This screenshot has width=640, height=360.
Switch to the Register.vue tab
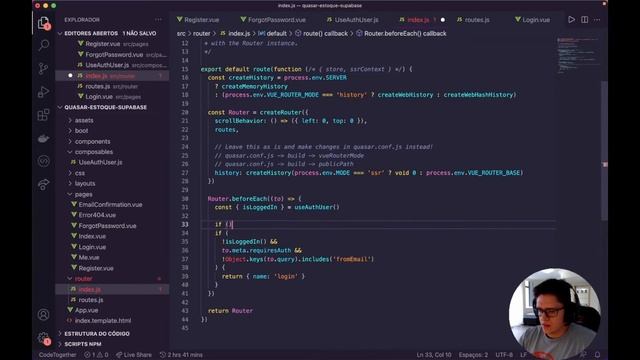point(198,20)
